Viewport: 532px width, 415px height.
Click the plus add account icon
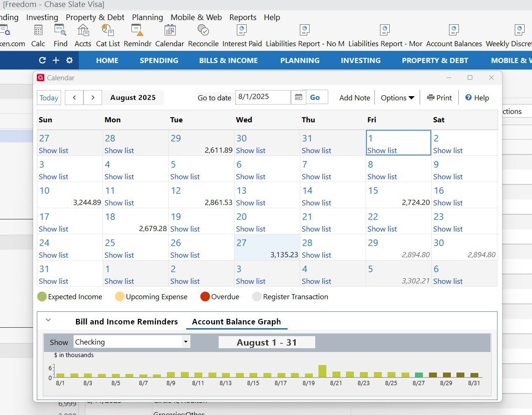56,60
